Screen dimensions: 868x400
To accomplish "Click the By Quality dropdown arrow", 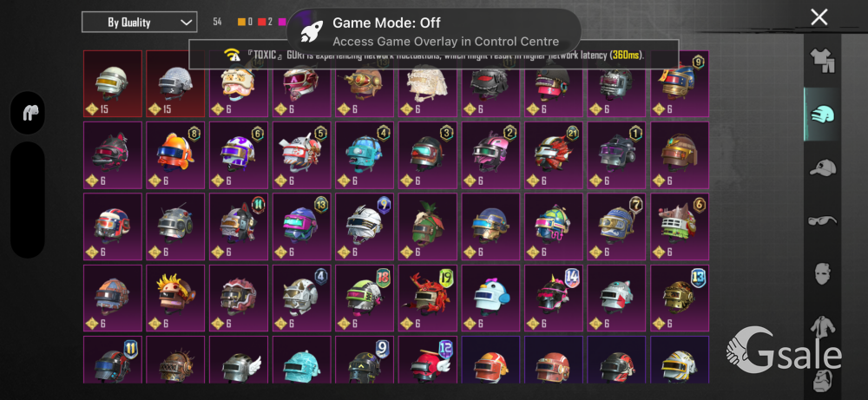I will point(186,23).
